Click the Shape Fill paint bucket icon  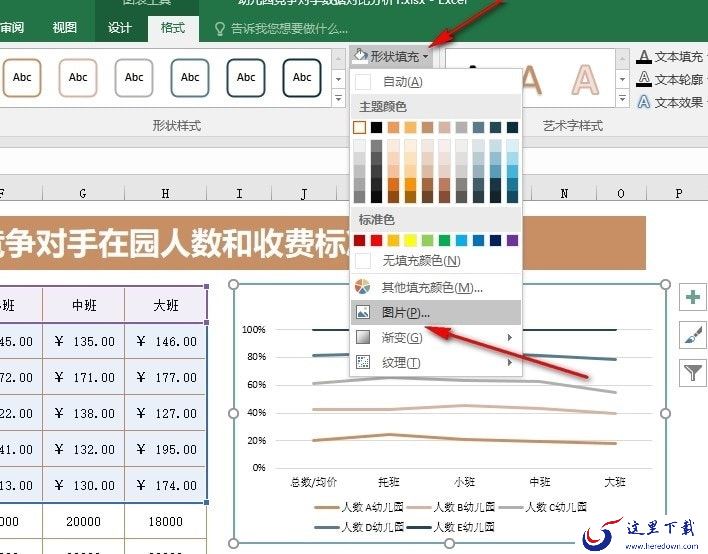coord(360,56)
